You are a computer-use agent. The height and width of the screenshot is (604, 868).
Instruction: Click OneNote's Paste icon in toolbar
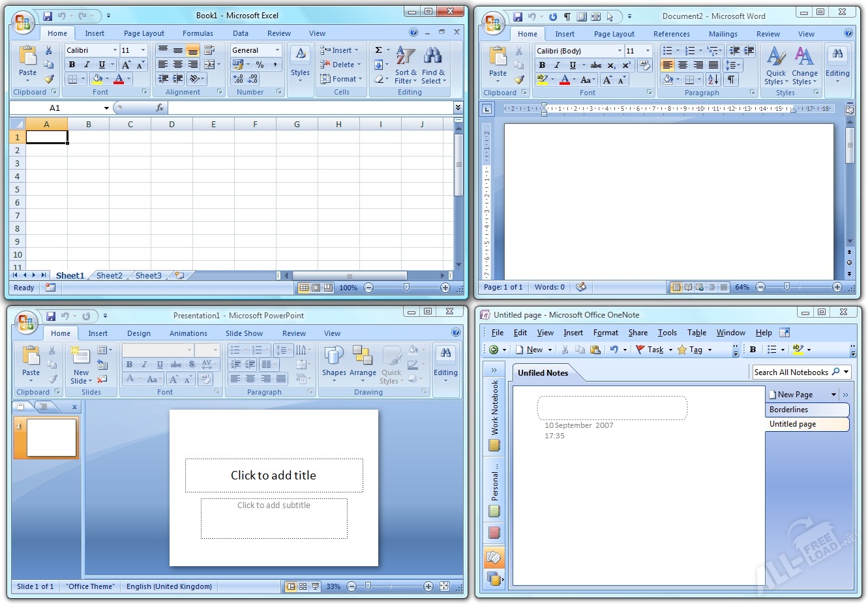[x=595, y=350]
